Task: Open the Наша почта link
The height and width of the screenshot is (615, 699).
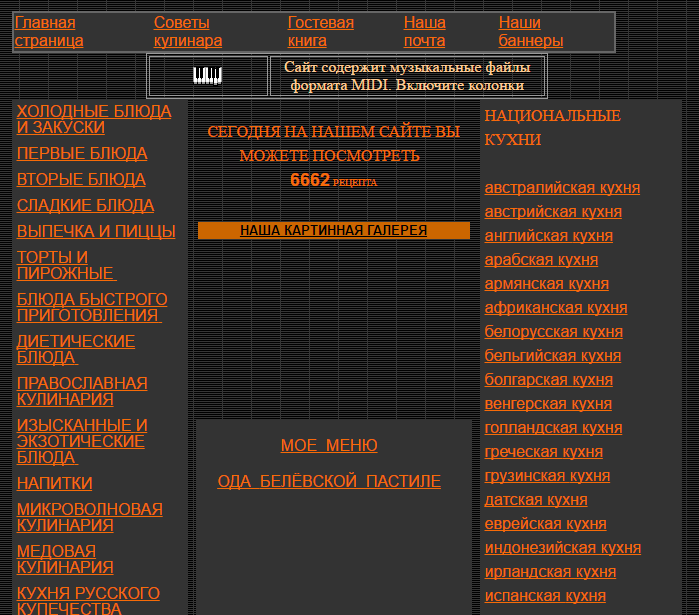Action: click(424, 31)
